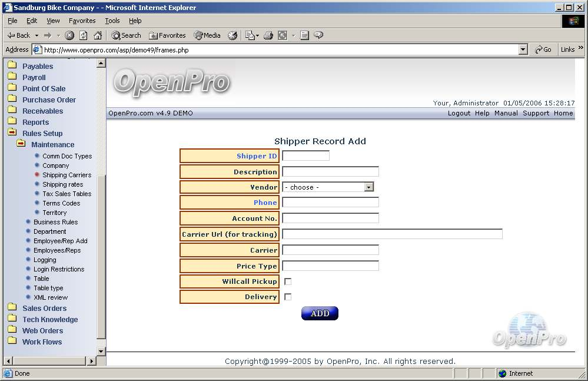Select Shipping rates in the sidebar
This screenshot has height=381, width=588.
[x=62, y=184]
